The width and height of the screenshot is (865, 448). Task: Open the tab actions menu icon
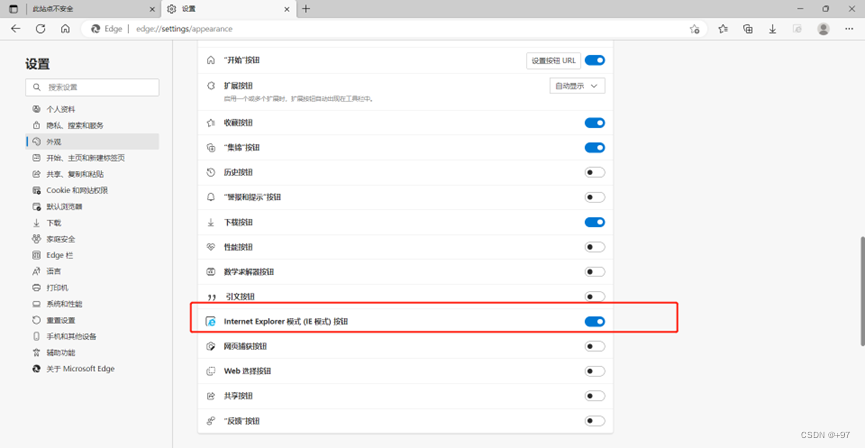13,9
